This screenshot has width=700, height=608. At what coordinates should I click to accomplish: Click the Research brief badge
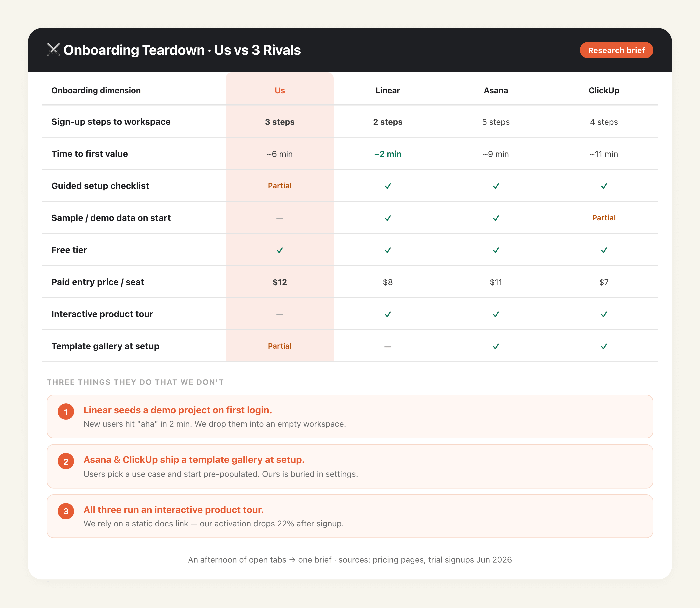[616, 50]
